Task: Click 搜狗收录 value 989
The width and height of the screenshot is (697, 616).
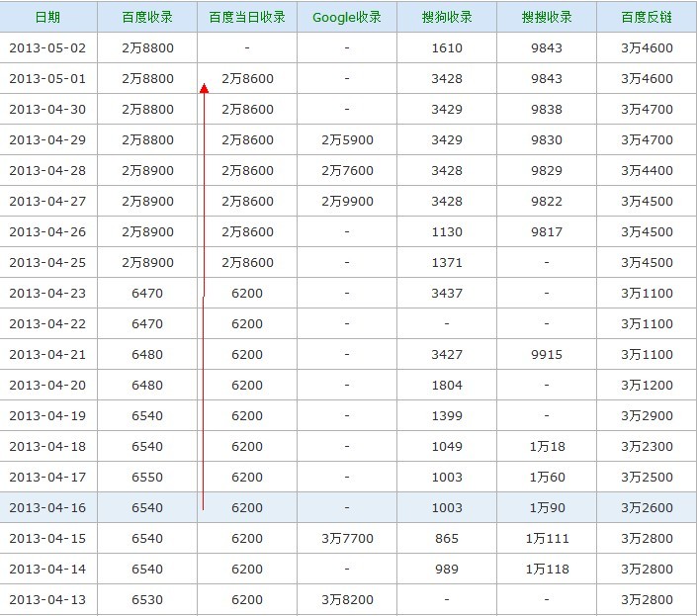Action: tap(447, 569)
